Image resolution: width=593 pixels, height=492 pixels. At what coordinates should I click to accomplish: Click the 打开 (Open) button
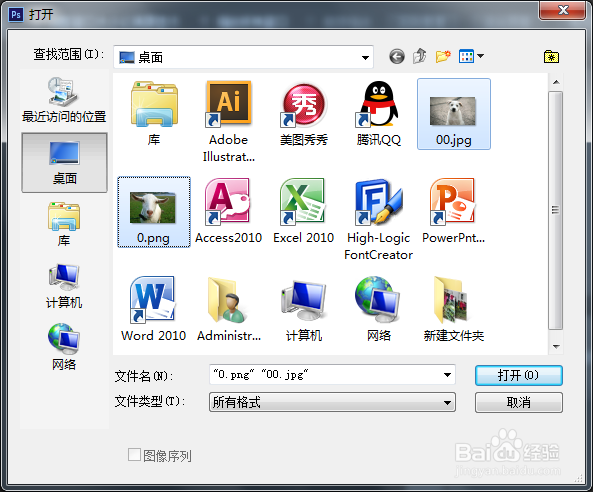coord(518,375)
